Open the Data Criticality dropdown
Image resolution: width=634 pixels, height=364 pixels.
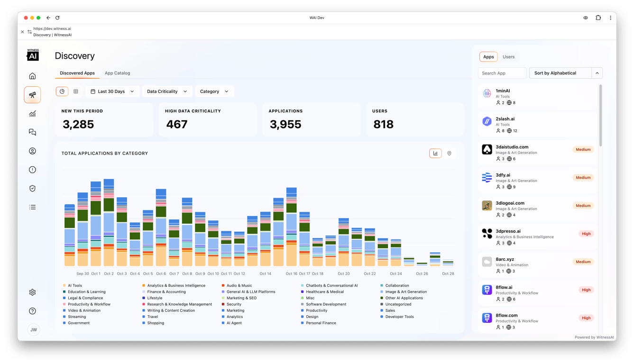click(167, 91)
